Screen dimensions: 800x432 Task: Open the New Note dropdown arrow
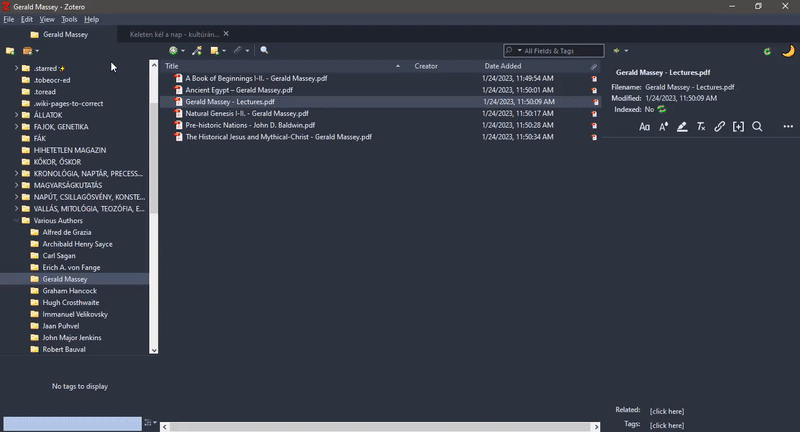(224, 50)
